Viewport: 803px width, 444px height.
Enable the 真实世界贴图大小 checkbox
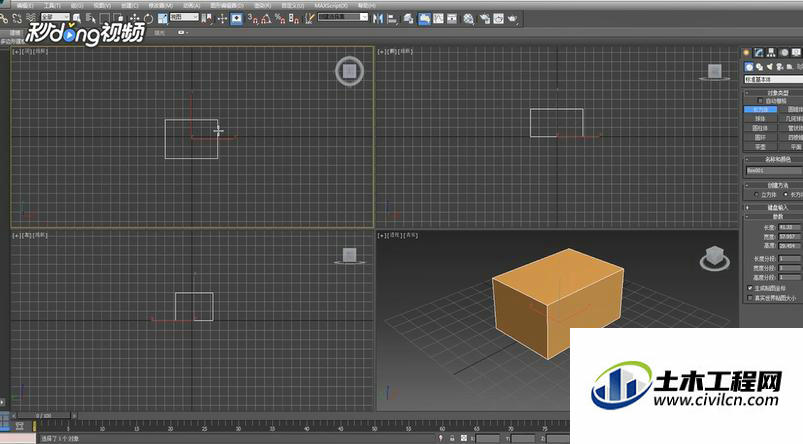click(x=750, y=298)
